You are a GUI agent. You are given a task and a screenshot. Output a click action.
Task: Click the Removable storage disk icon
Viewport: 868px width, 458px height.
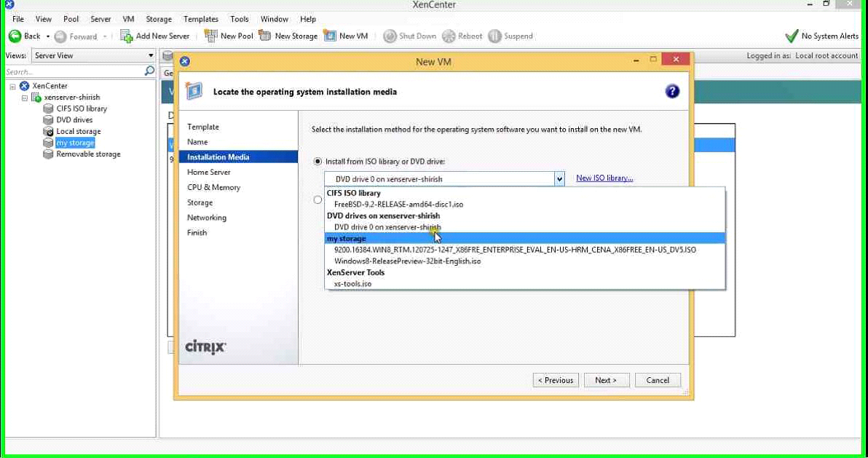click(x=48, y=154)
